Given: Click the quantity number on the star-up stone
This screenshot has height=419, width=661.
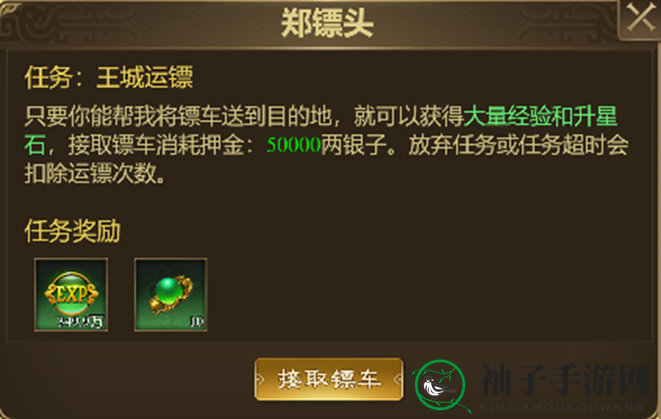Looking at the screenshot, I should [197, 322].
